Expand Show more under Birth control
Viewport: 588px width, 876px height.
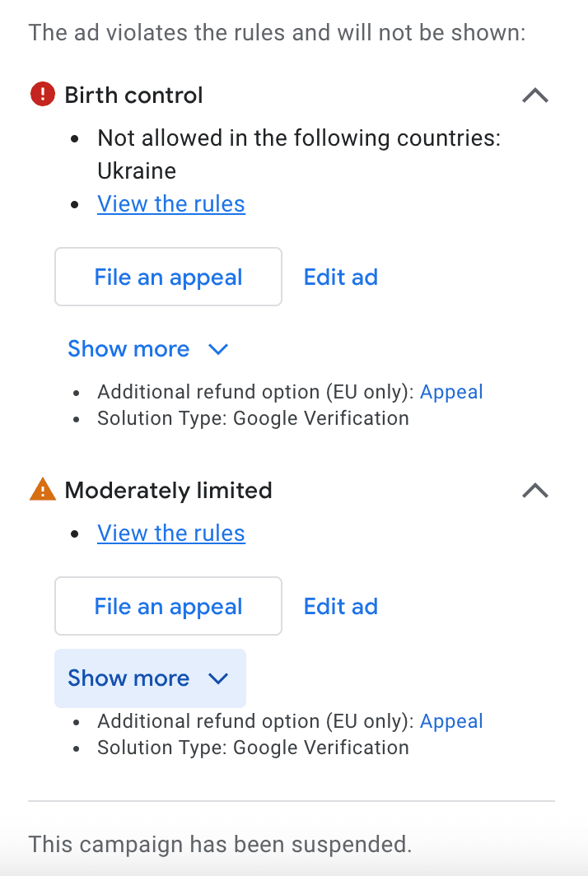point(148,349)
